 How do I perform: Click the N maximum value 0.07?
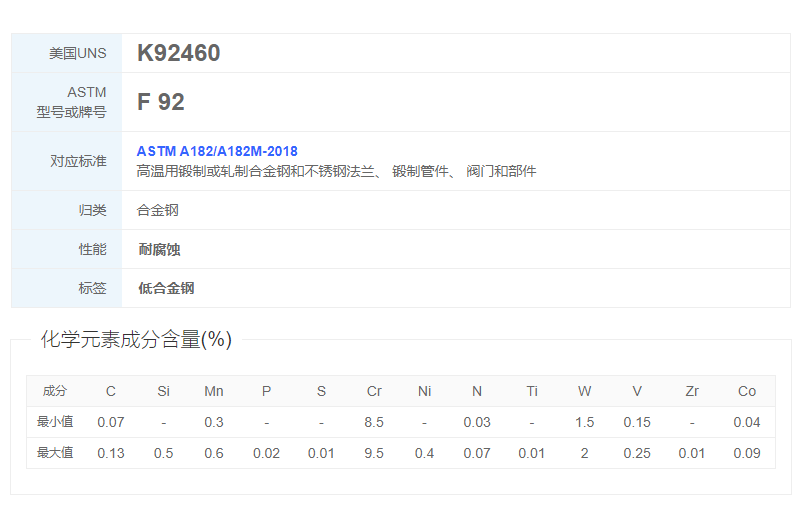(x=477, y=453)
